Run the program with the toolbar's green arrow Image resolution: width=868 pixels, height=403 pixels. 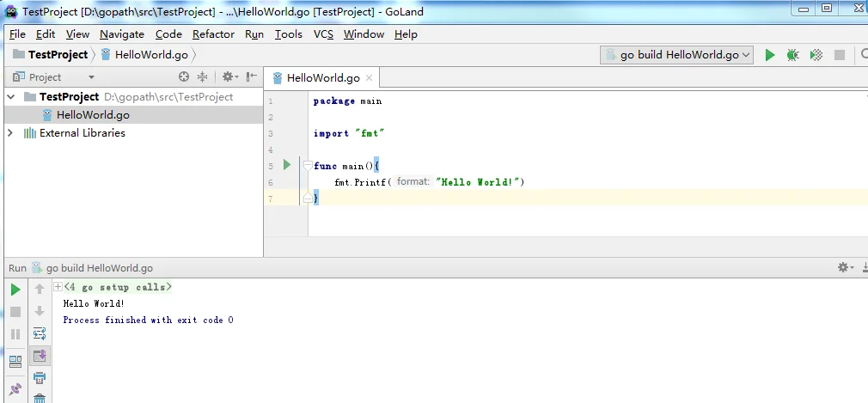point(770,55)
